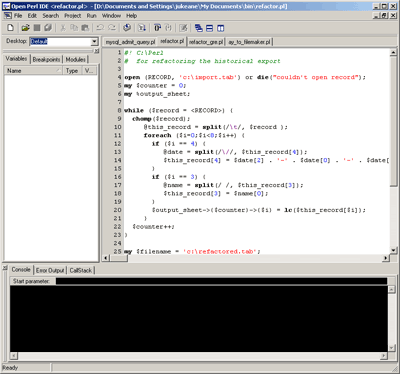Sort by the Name column header
The height and width of the screenshot is (374, 400).
(x=33, y=71)
